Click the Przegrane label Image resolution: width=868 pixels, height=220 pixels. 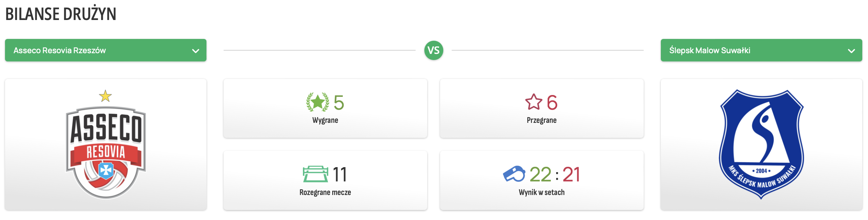(x=542, y=120)
